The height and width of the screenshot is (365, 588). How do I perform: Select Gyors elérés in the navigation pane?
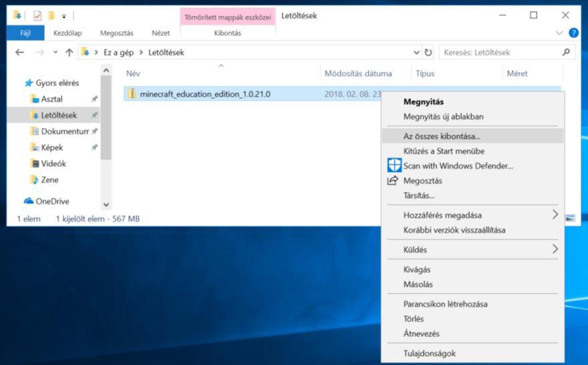[57, 83]
